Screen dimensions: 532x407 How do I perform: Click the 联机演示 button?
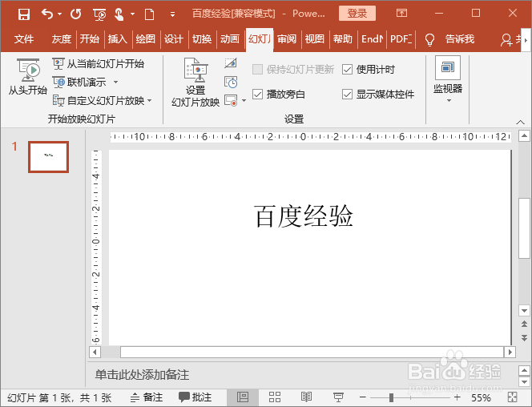(80, 82)
